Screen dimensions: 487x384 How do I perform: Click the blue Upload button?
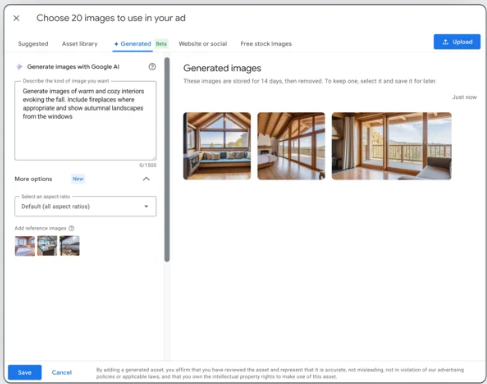(457, 42)
